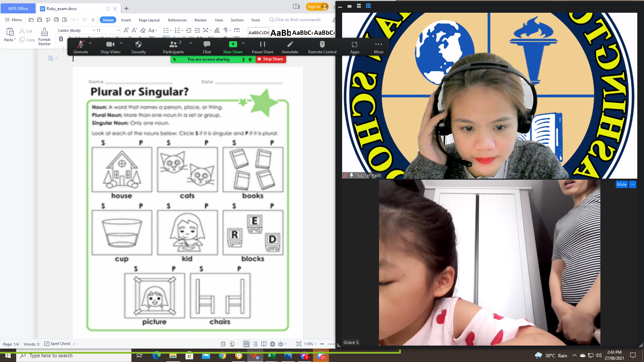Switch Zoom video panel to single thumbnail view
This screenshot has width=644, height=362.
[x=350, y=6]
